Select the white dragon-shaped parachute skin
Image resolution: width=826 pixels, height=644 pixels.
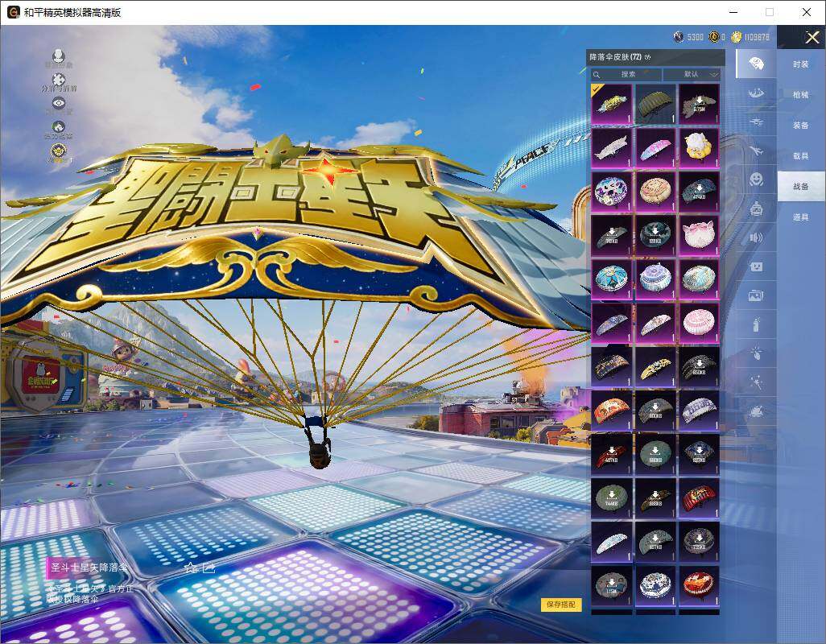[611, 148]
